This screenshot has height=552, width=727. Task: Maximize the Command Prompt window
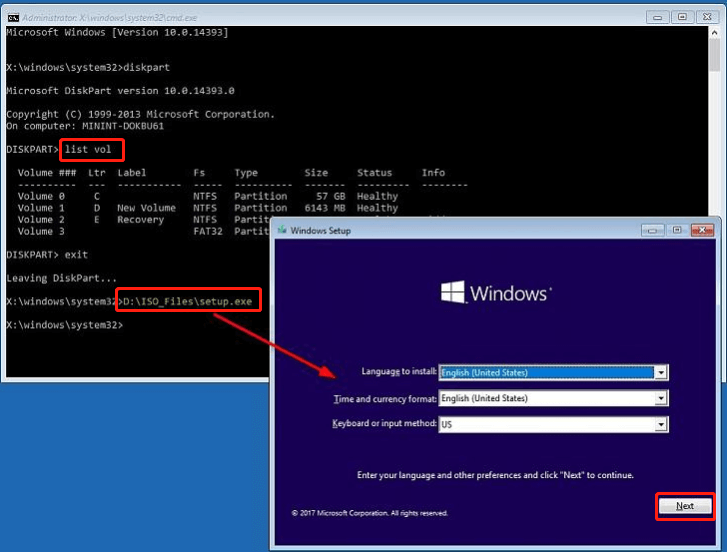pos(683,17)
